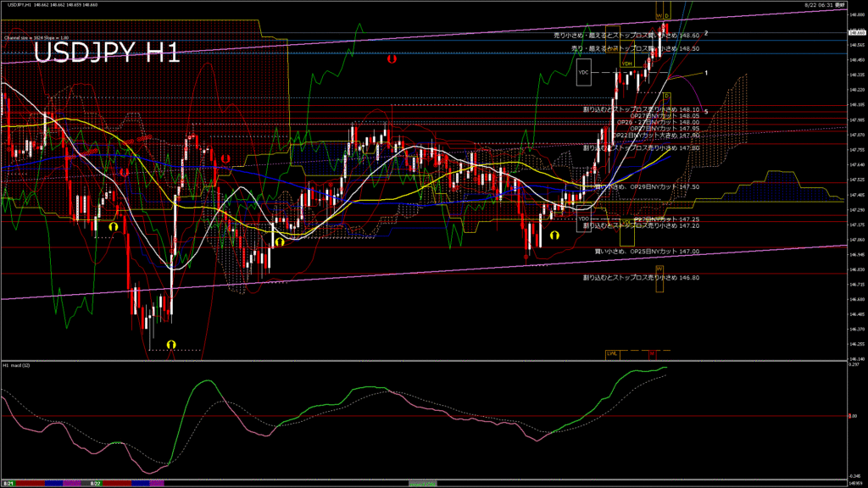Viewport: 868px width, 488px height.
Task: Click the YDC label box
Action: pos(583,72)
